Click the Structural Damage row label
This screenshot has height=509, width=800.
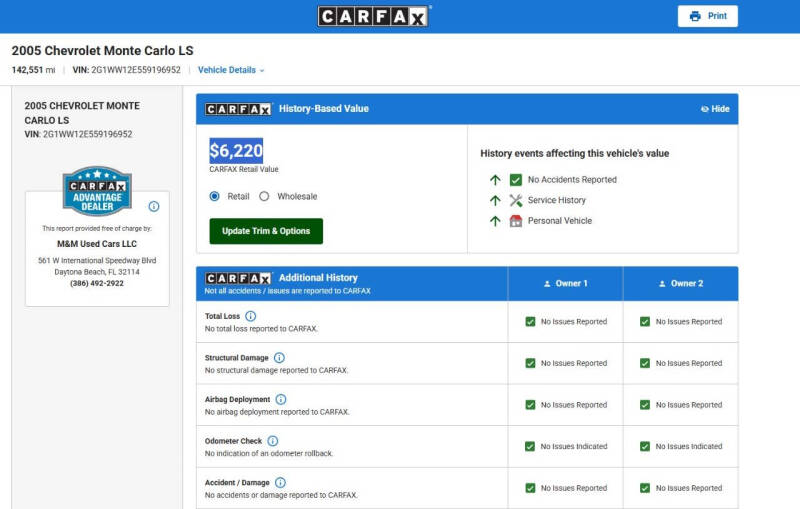[x=236, y=358]
